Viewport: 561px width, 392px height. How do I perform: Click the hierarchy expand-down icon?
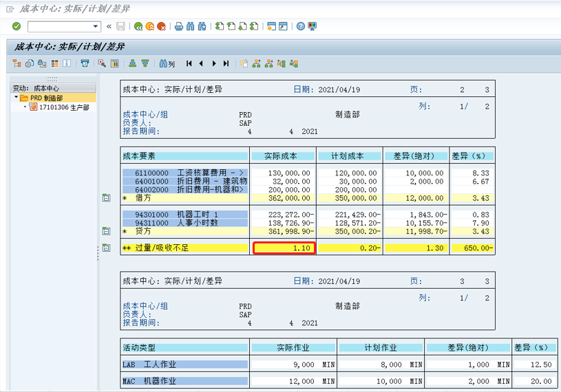(x=269, y=63)
